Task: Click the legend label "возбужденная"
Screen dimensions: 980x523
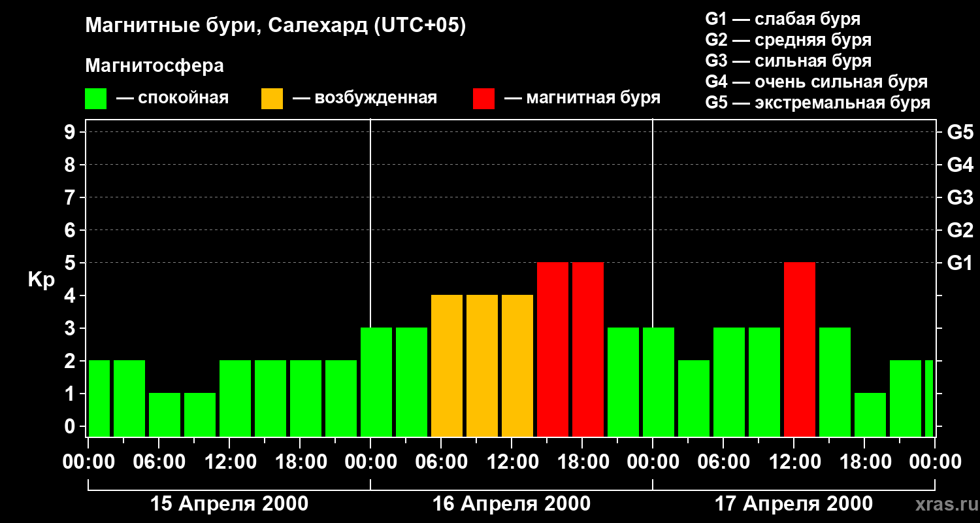Action: 376,98
